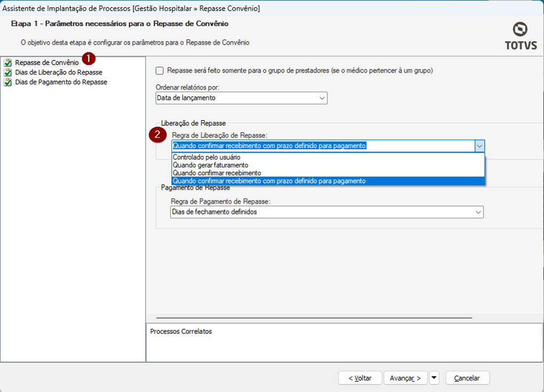This screenshot has width=544, height=392.
Task: Open the Ordenar relatórios por dropdown
Action: [x=321, y=98]
